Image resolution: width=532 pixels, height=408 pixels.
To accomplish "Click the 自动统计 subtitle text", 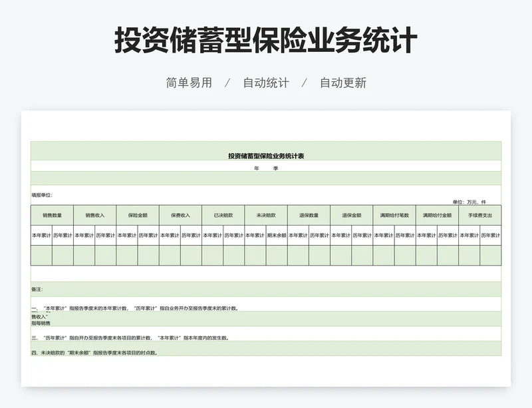I will tap(266, 83).
